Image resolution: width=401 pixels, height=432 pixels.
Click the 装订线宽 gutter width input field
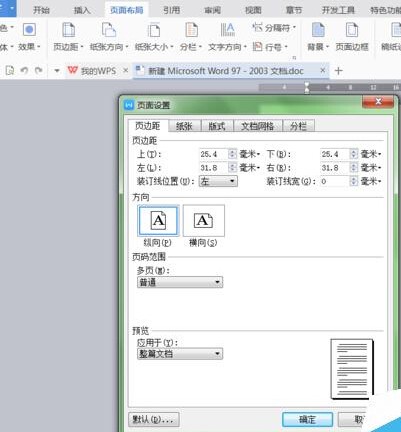pos(335,181)
